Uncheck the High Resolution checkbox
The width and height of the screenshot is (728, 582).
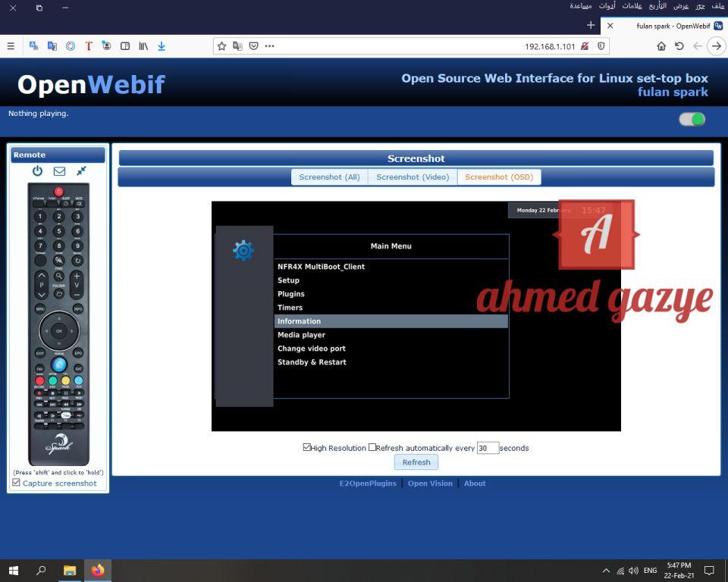pyautogui.click(x=306, y=447)
